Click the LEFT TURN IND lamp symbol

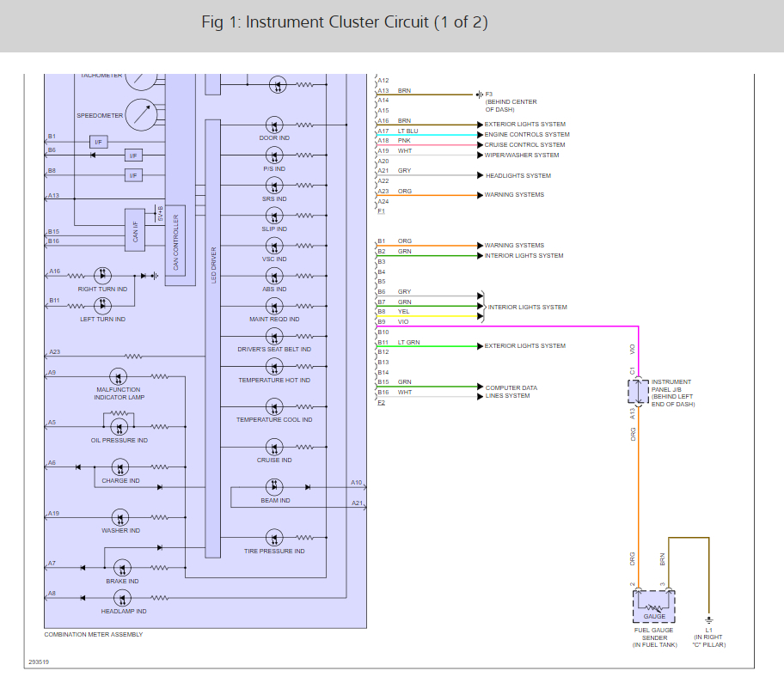click(102, 305)
